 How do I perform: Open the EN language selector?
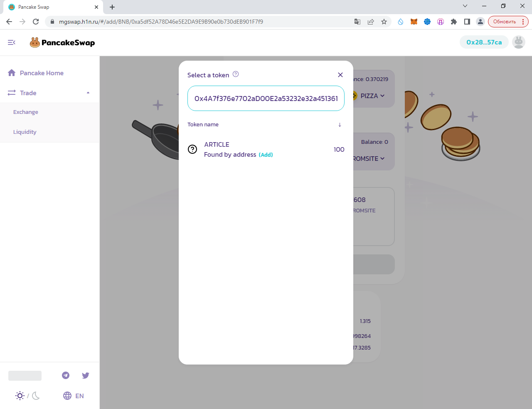click(74, 396)
